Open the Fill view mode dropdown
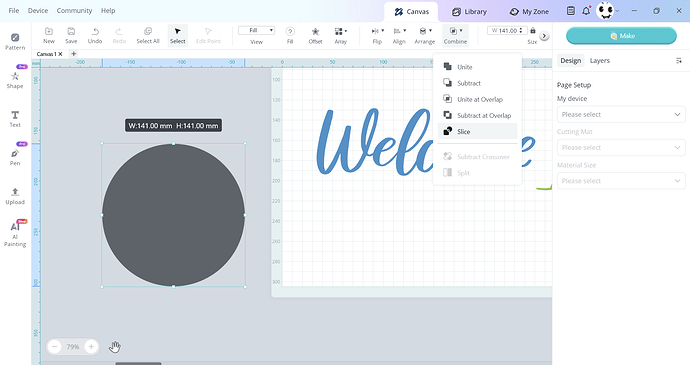Screen dimensions: 690x365 [x=257, y=30]
